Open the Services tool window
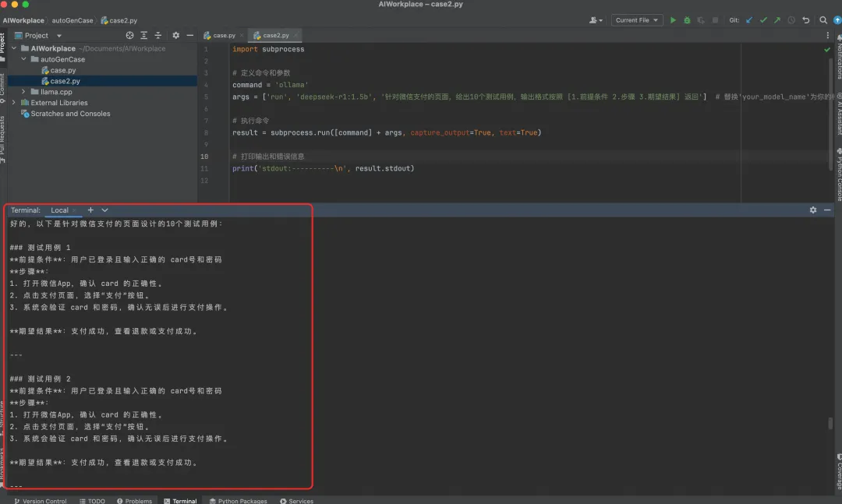 tap(296, 501)
